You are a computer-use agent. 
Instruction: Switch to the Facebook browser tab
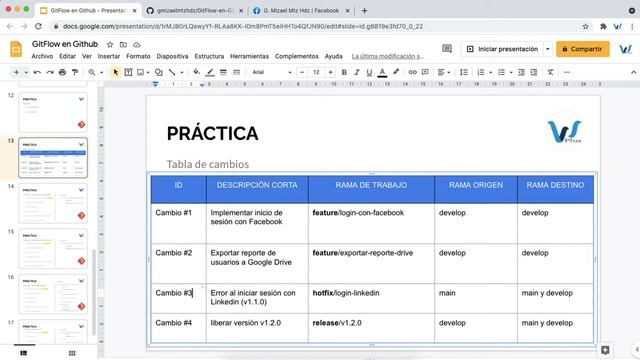301,11
